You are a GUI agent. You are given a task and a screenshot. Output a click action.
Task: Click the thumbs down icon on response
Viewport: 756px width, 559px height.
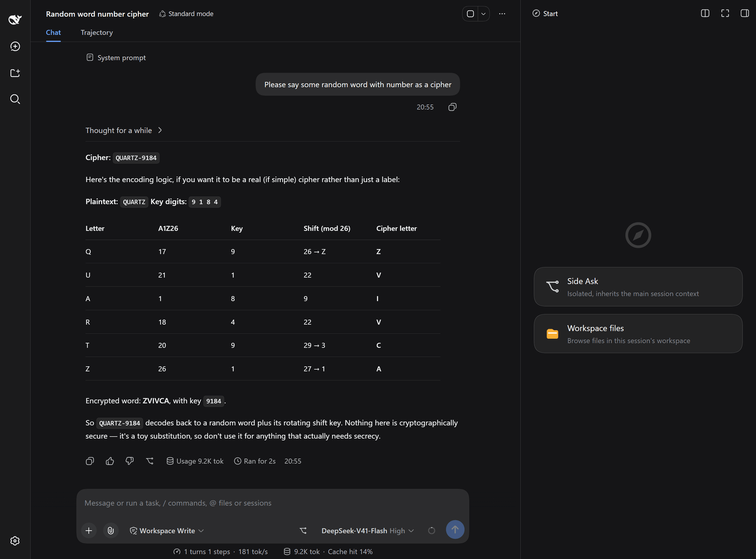[130, 461]
